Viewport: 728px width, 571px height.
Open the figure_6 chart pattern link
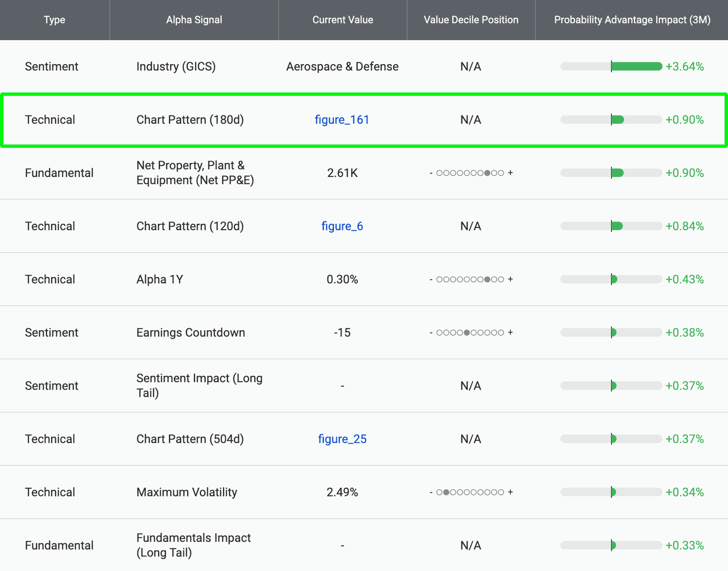(342, 226)
